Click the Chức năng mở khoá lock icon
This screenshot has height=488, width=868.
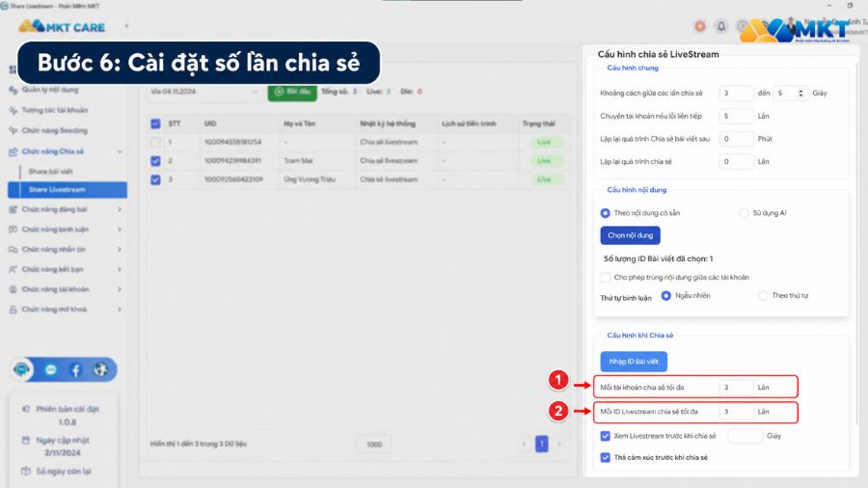coord(14,310)
